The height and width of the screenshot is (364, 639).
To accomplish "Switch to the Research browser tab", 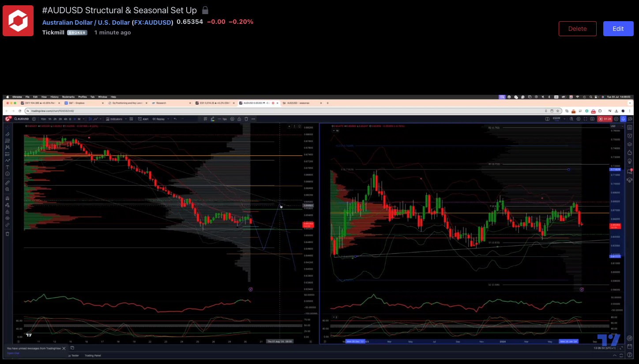I will (171, 103).
